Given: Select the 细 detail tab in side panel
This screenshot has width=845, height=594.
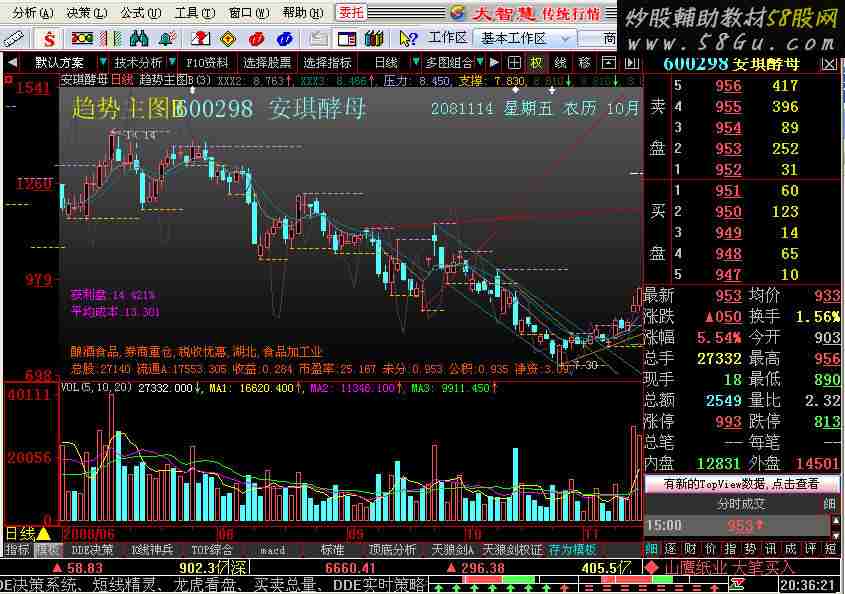Looking at the screenshot, I should pyautogui.click(x=651, y=549).
